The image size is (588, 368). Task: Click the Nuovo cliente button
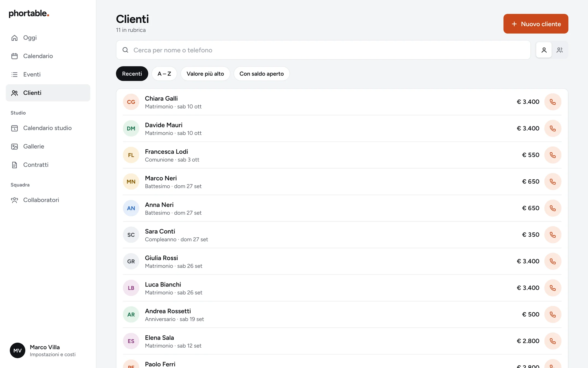coord(536,24)
